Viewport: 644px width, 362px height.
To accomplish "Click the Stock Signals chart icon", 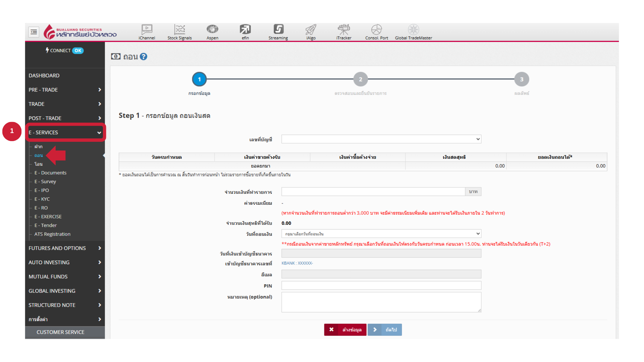I will coord(179,29).
